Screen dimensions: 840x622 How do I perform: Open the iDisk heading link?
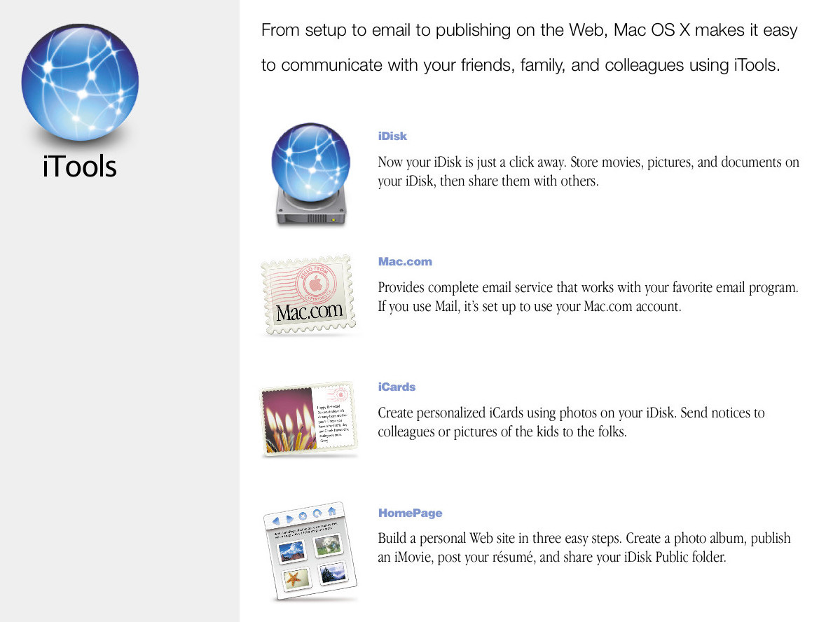click(392, 136)
